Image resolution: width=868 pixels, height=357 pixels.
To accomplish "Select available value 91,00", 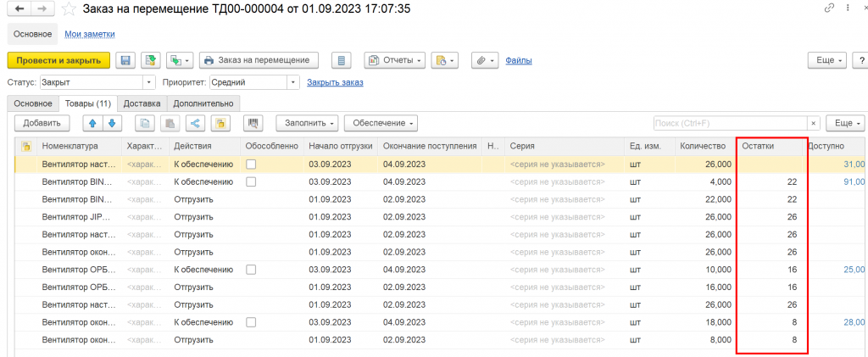I will pos(854,181).
